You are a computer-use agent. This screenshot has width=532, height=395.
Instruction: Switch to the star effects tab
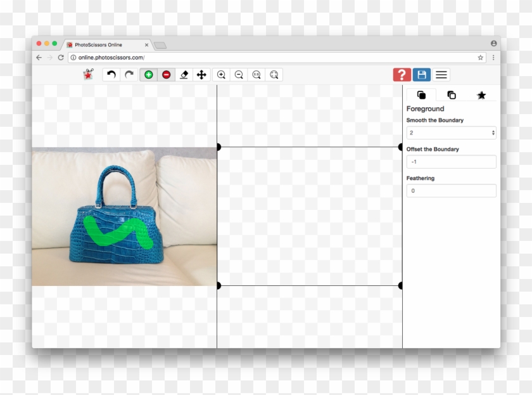tap(481, 95)
